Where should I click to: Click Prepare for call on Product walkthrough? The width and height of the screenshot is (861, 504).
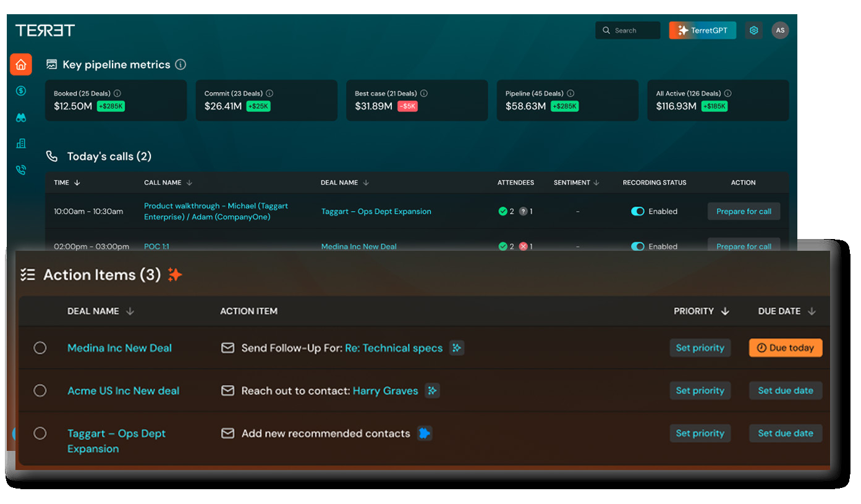pyautogui.click(x=744, y=211)
